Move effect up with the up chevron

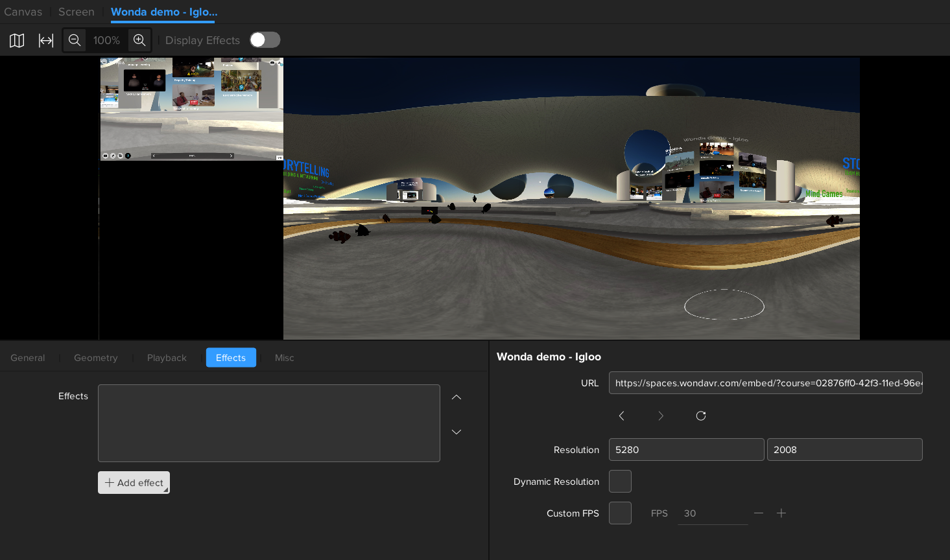(457, 397)
